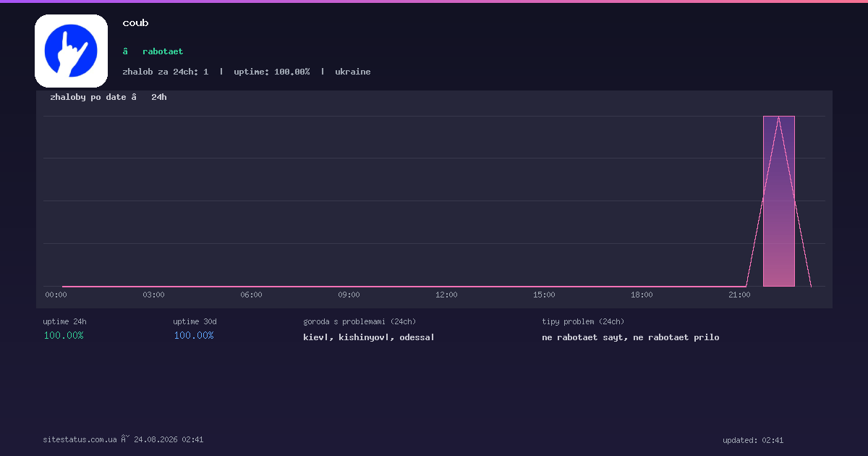Click the coub hand logo icon
The width and height of the screenshot is (868, 456).
tap(71, 51)
